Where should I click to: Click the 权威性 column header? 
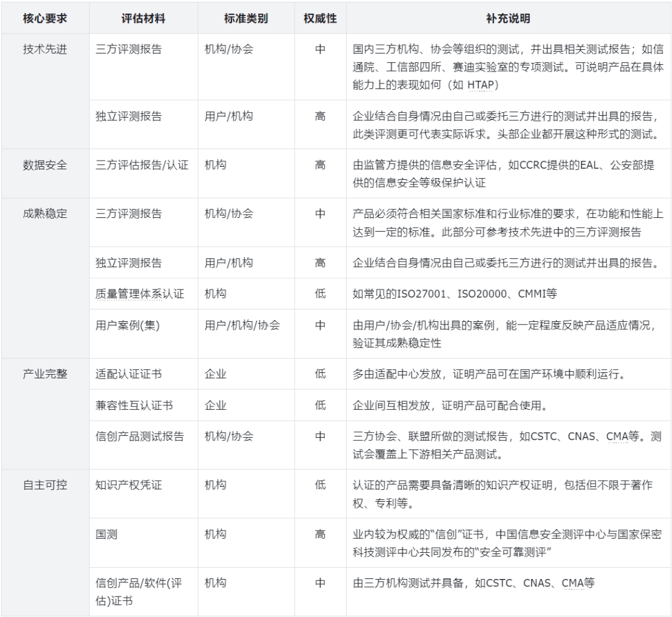(x=320, y=19)
